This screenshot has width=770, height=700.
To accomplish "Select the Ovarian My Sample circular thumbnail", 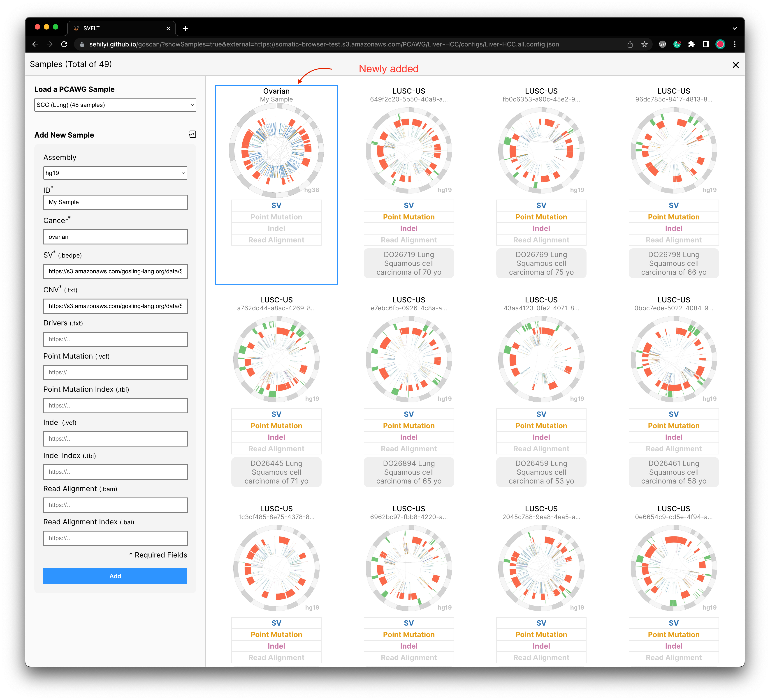I will click(x=276, y=151).
